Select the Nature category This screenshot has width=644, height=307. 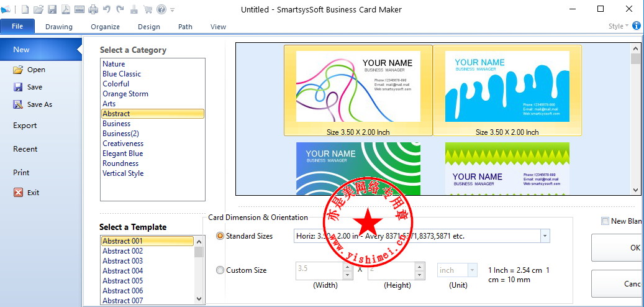tap(114, 64)
